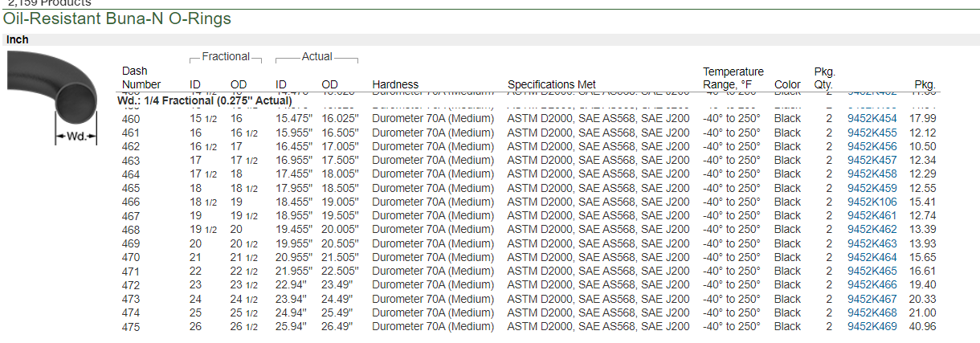
Task: Open part number 9452K106 link
Action: click(872, 202)
